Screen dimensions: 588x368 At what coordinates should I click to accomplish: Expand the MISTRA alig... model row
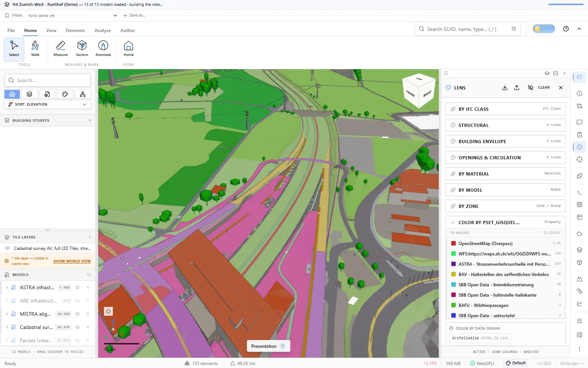click(7, 314)
